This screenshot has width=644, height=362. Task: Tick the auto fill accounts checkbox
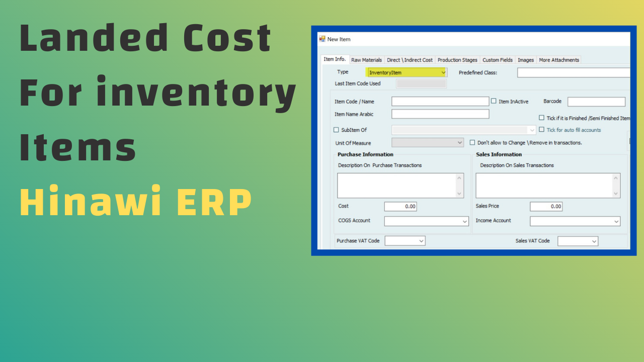(541, 130)
